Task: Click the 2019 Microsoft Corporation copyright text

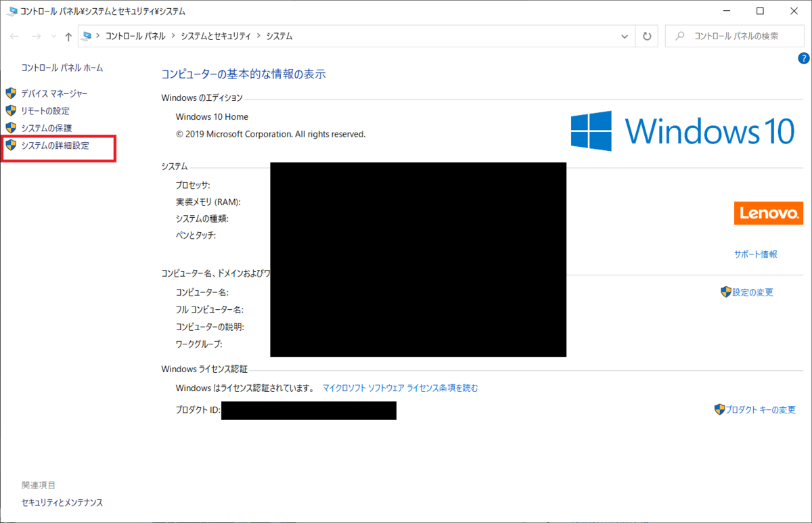Action: tap(271, 134)
